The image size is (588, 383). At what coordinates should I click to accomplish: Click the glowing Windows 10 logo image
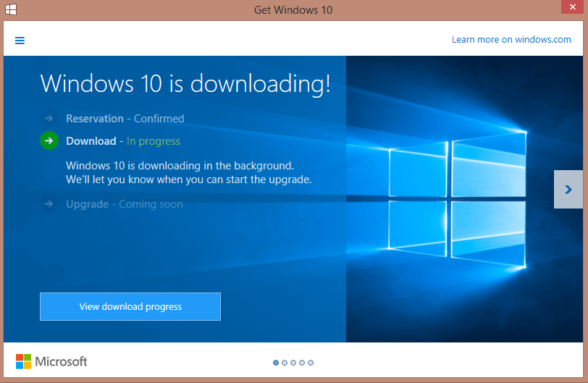tap(458, 199)
